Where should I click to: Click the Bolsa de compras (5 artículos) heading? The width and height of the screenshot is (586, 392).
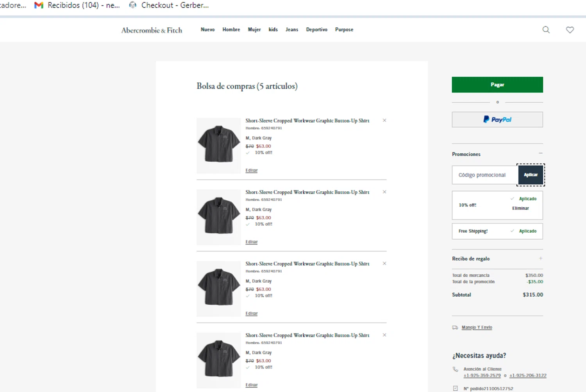247,86
